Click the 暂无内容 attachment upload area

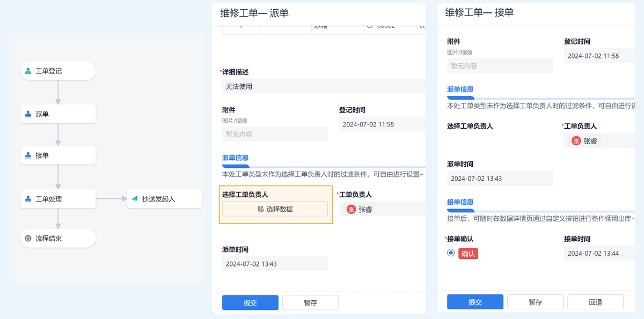(x=275, y=133)
